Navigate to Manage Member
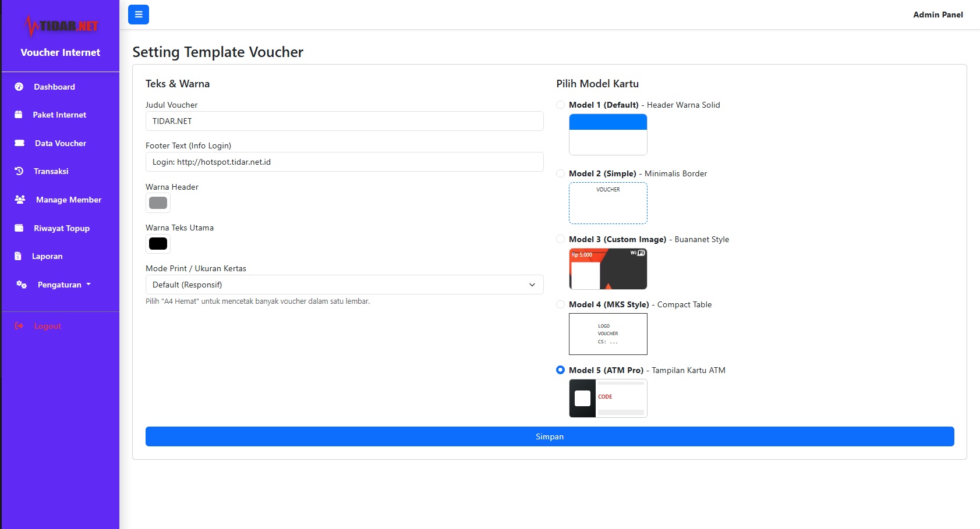 (x=69, y=200)
